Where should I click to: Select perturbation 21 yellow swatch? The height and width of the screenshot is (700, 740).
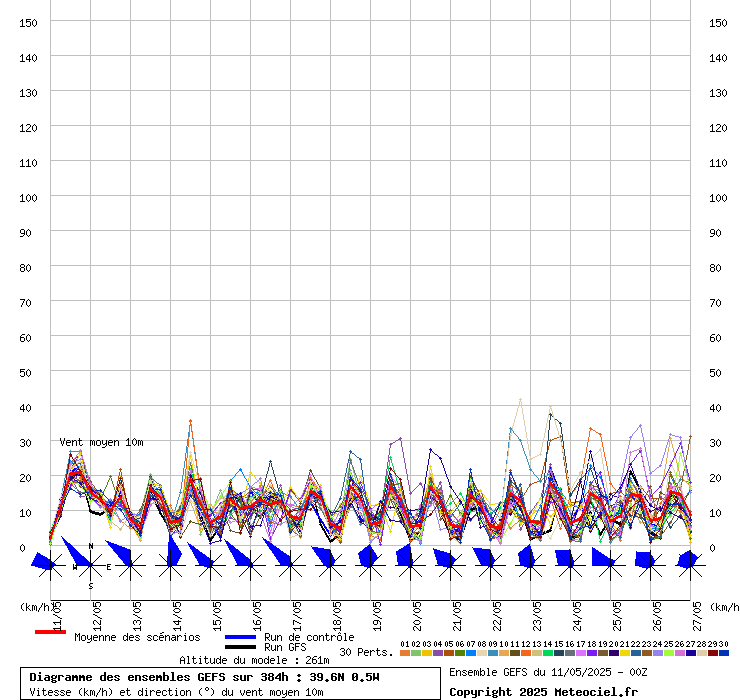tap(625, 653)
